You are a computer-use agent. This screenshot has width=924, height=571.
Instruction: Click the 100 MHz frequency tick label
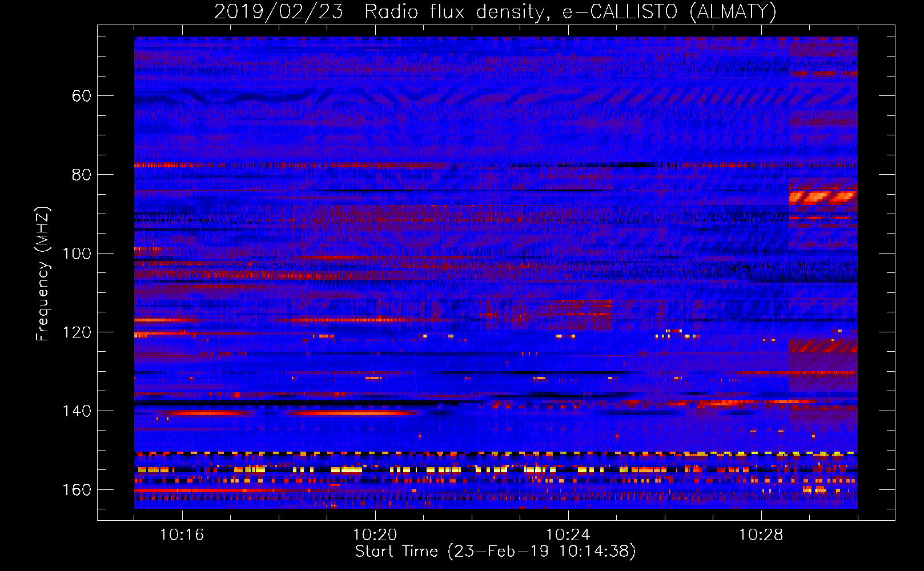[x=77, y=254]
